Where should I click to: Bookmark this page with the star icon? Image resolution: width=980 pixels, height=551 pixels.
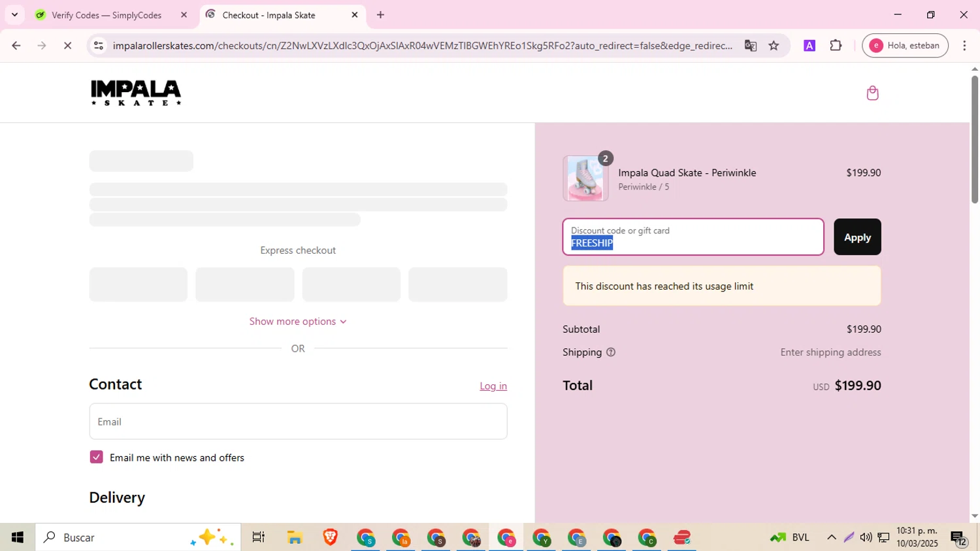point(774,46)
